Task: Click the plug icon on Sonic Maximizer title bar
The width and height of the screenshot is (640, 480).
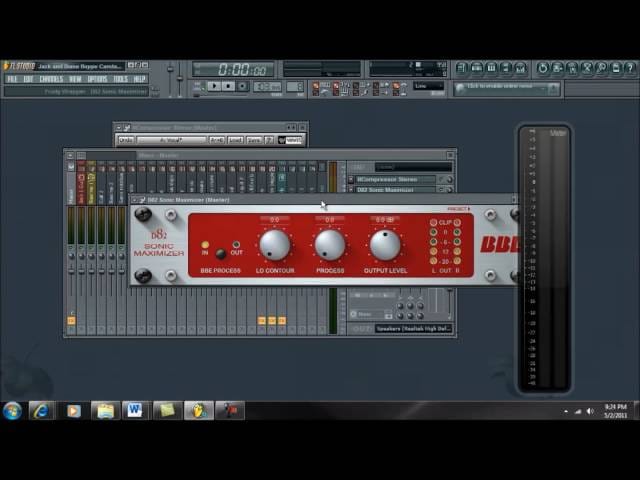Action: tap(142, 200)
